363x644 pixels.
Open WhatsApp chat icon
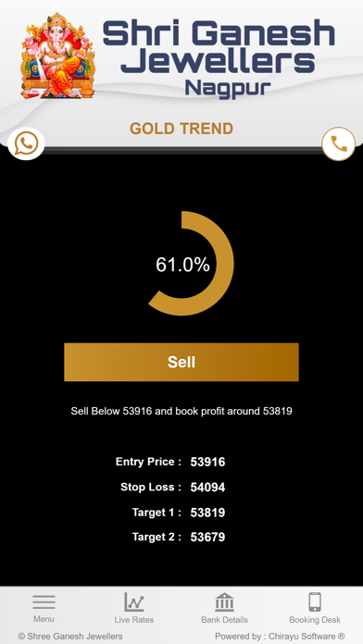coord(26,143)
